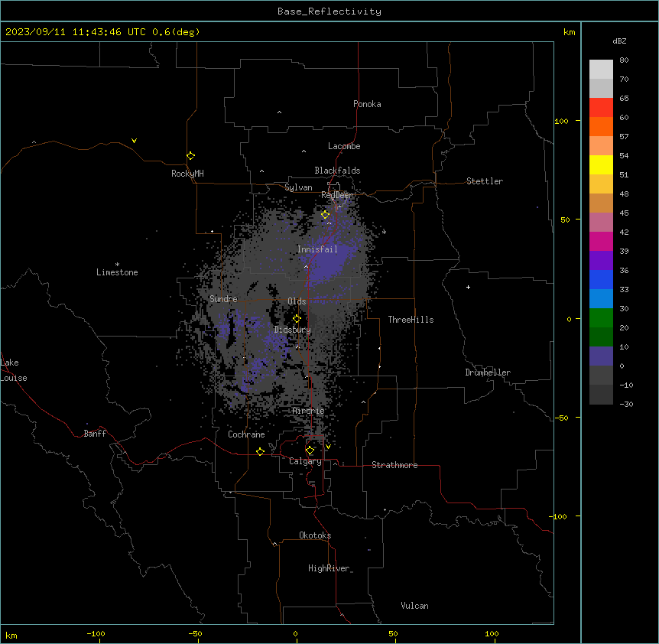The image size is (659, 644).
Task: Click the HighRiver label
Action: click(329, 568)
